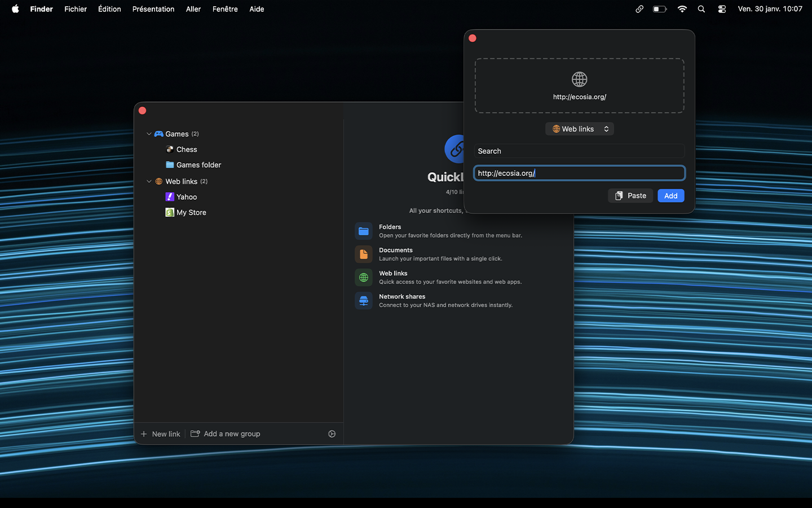Click the QuickLinks chain icon in menu bar
The image size is (812, 508).
point(639,9)
